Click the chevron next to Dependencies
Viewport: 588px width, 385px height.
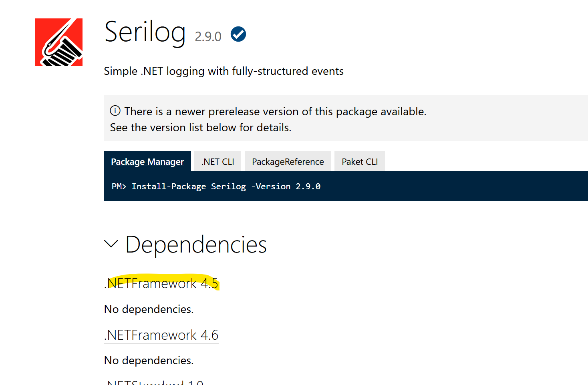111,244
